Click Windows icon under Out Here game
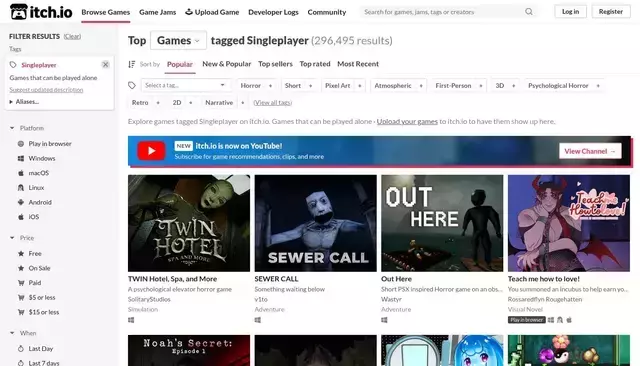 click(384, 320)
